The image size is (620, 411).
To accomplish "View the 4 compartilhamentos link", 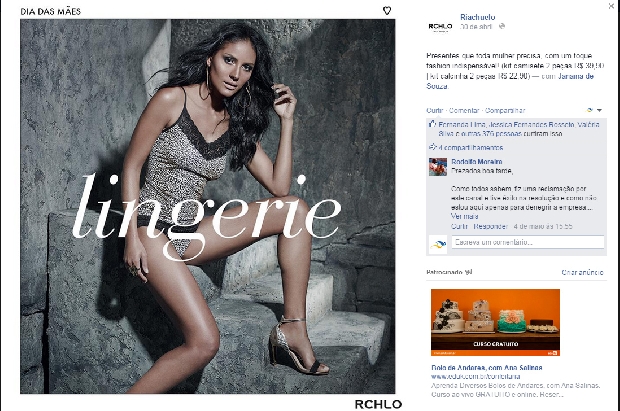I will point(471,148).
